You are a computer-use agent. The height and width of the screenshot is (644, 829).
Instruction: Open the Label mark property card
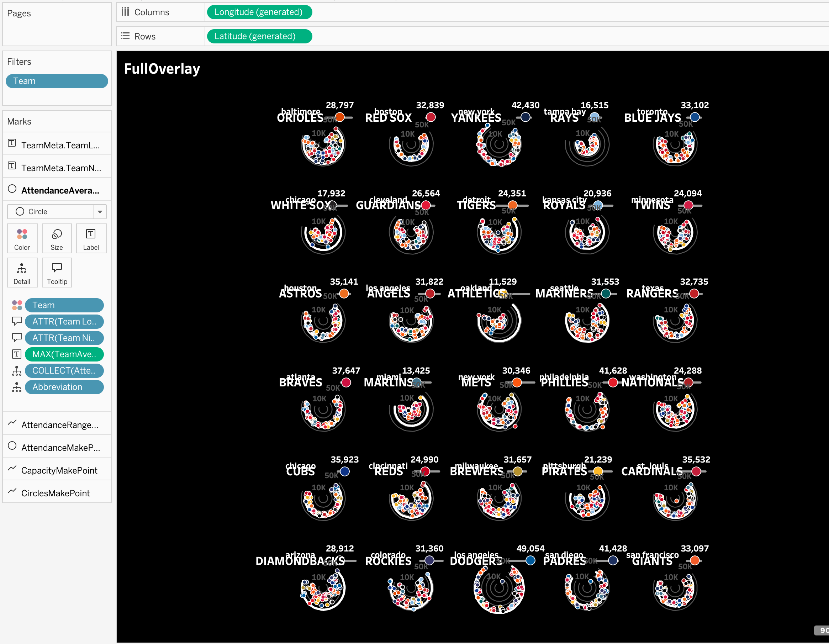point(91,238)
